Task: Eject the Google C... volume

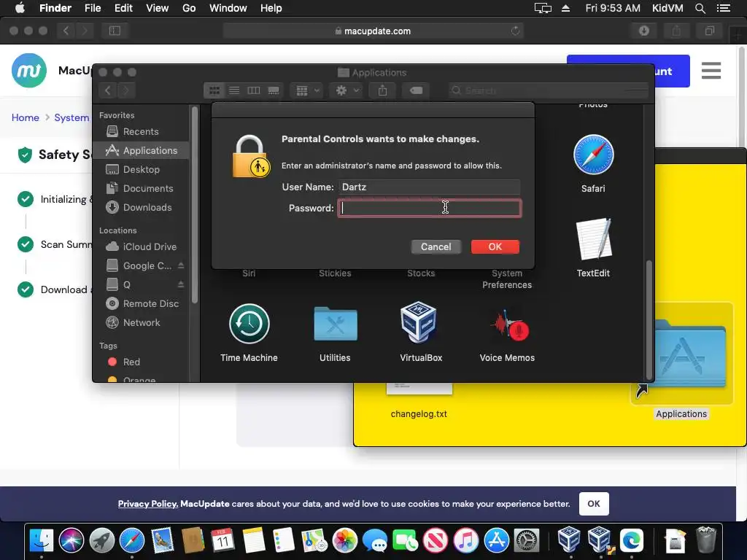Action: tap(181, 265)
